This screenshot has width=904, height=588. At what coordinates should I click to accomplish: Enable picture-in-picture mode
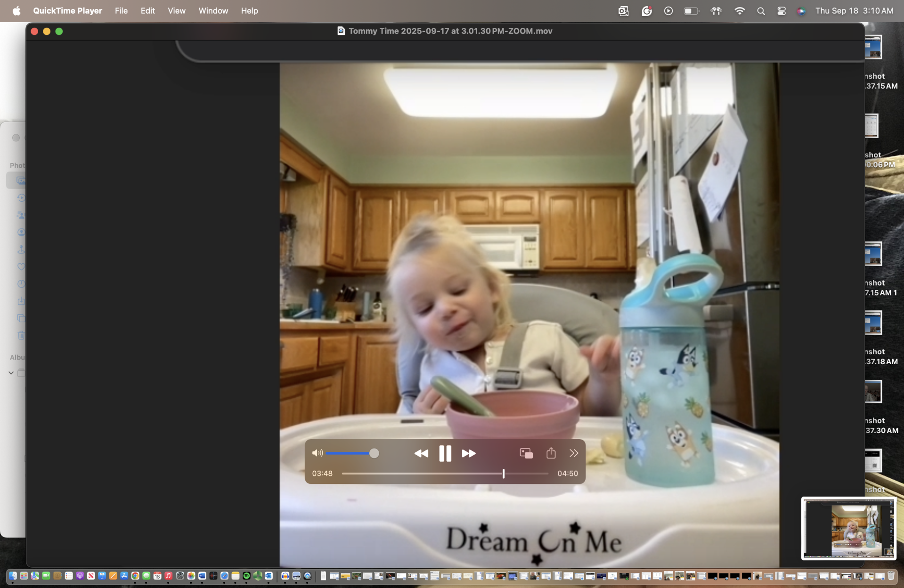click(x=526, y=453)
